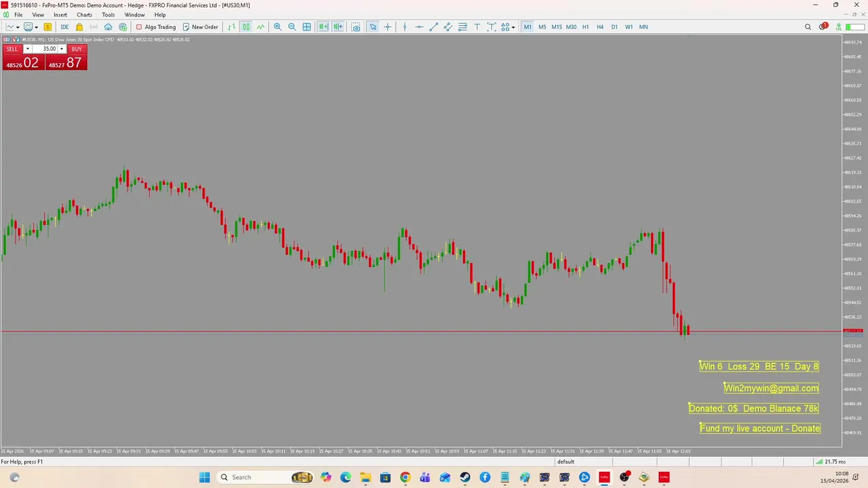
Task: Click the SELL one-click button
Action: point(12,49)
